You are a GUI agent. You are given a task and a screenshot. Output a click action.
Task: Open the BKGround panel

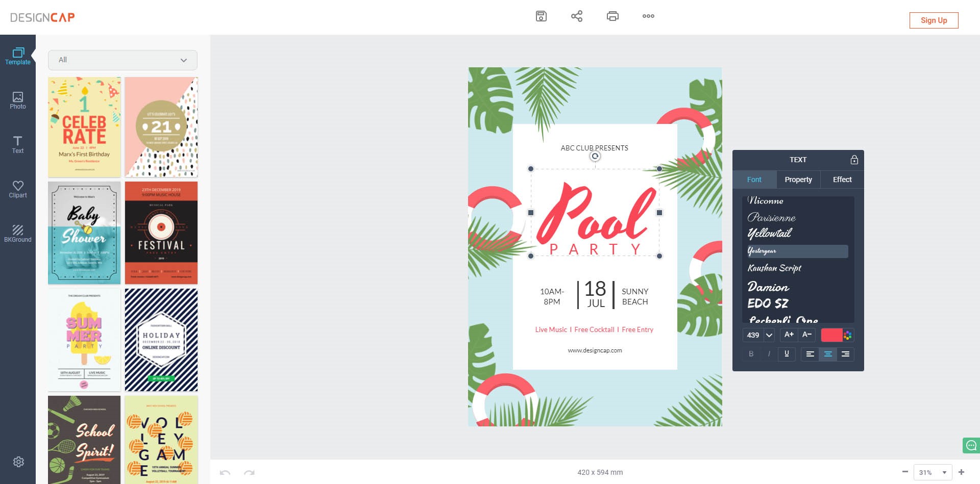click(x=18, y=234)
